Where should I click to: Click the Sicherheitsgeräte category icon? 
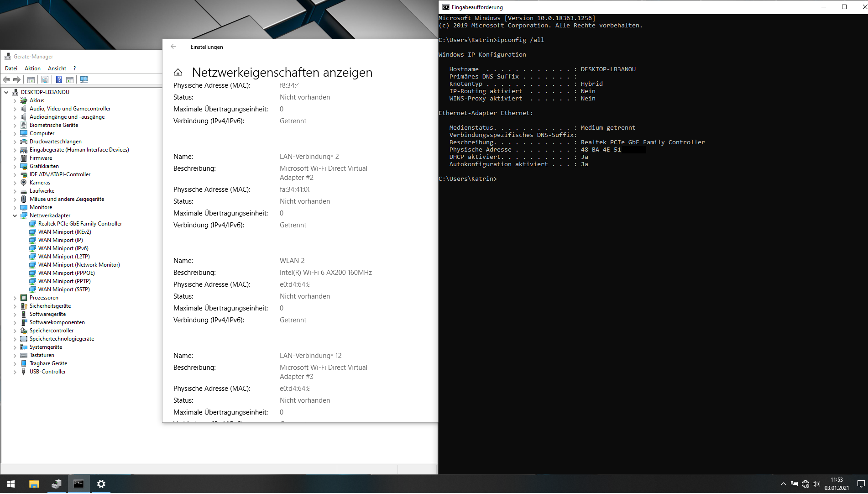click(24, 306)
